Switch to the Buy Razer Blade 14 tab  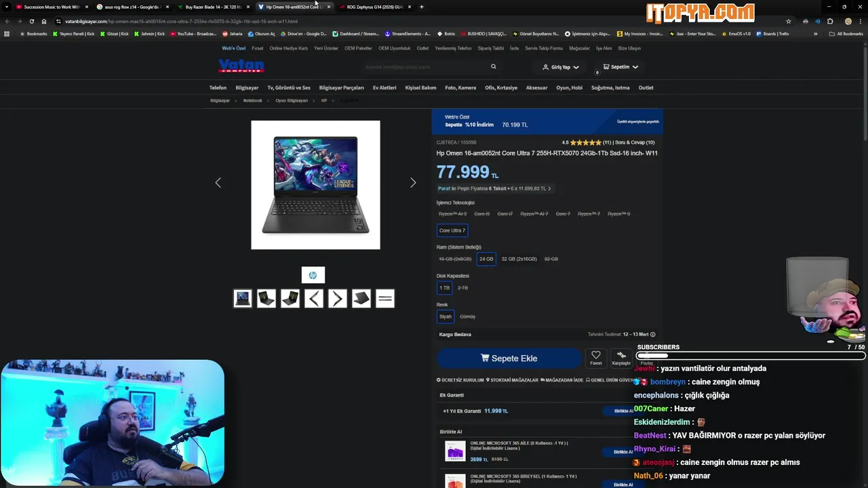[213, 7]
